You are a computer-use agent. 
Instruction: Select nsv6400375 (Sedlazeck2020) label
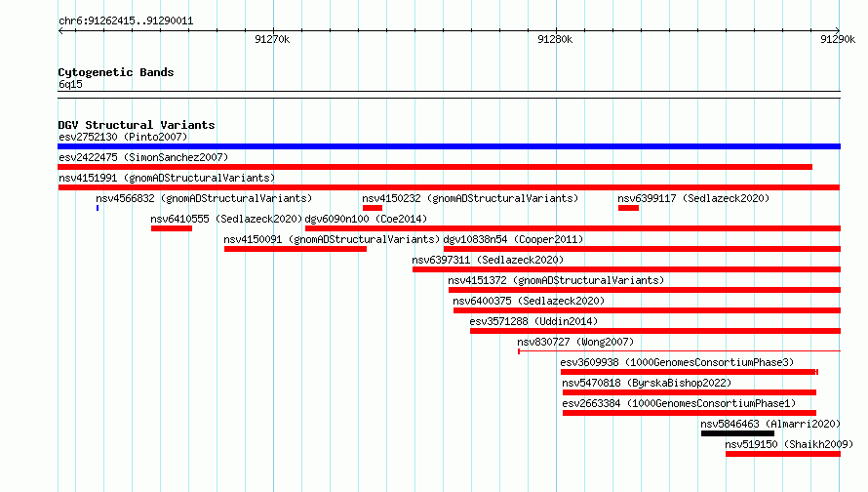tap(529, 301)
